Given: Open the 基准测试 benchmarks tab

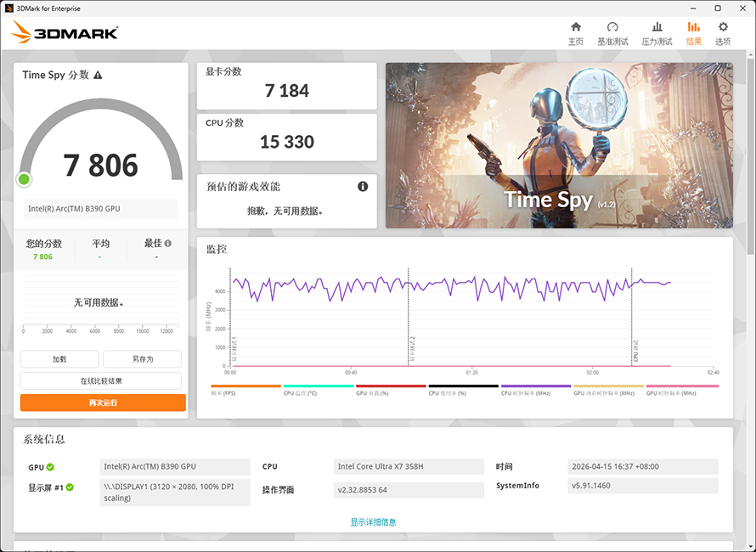Looking at the screenshot, I should pos(612,34).
